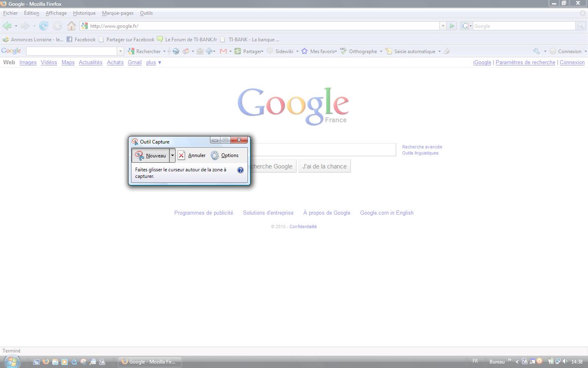Click the Nouveau capture button
The height and width of the screenshot is (368, 588).
[151, 155]
